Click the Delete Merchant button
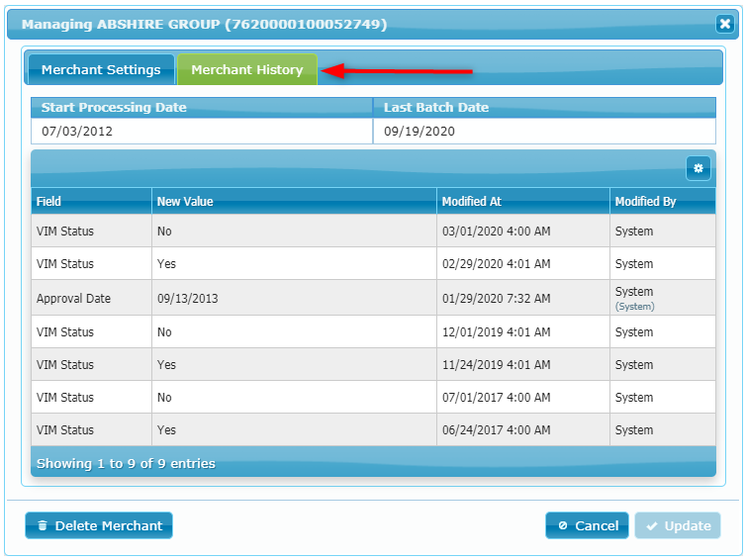This screenshot has width=746, height=560. [x=99, y=525]
